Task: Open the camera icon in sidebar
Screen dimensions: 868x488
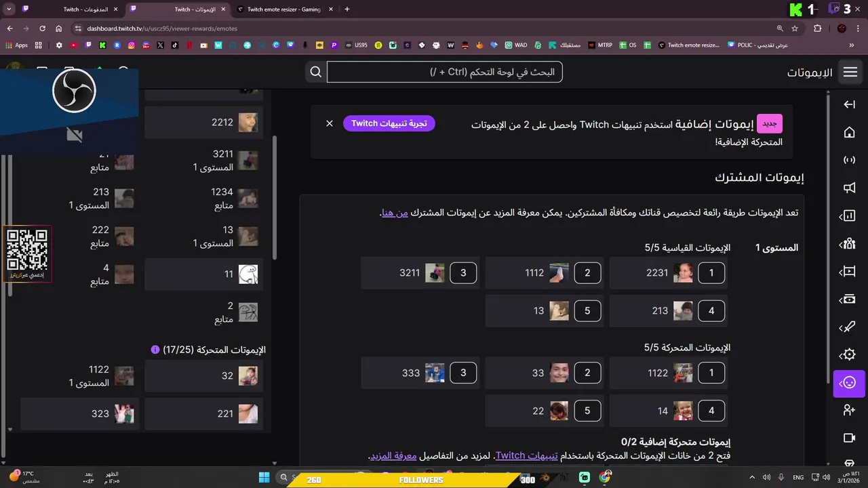Action: (x=849, y=438)
